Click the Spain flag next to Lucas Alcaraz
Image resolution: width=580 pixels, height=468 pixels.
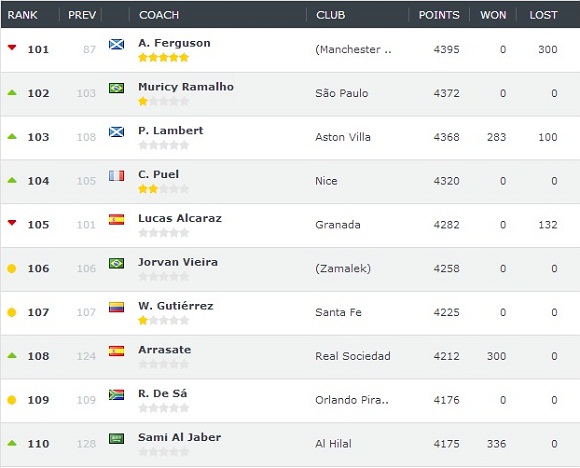click(116, 219)
